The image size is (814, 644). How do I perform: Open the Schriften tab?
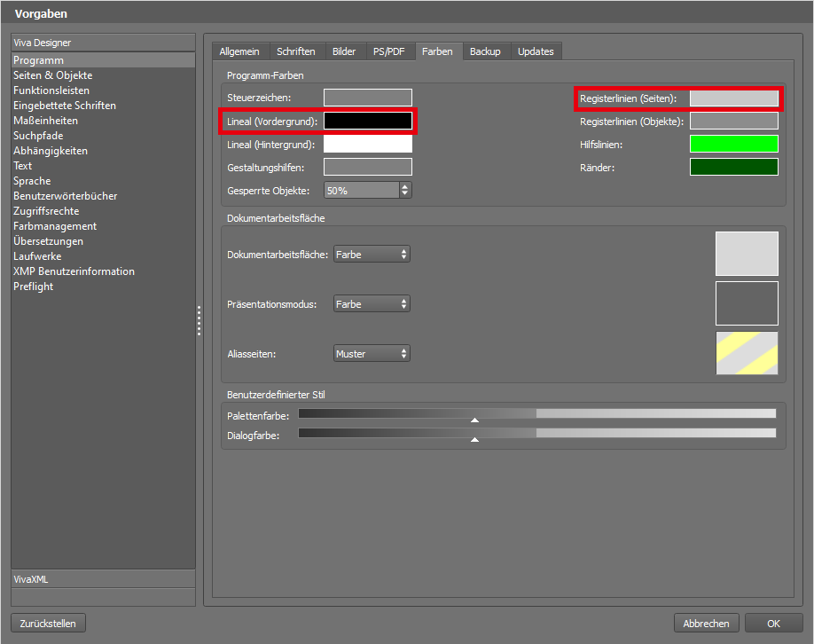point(296,51)
